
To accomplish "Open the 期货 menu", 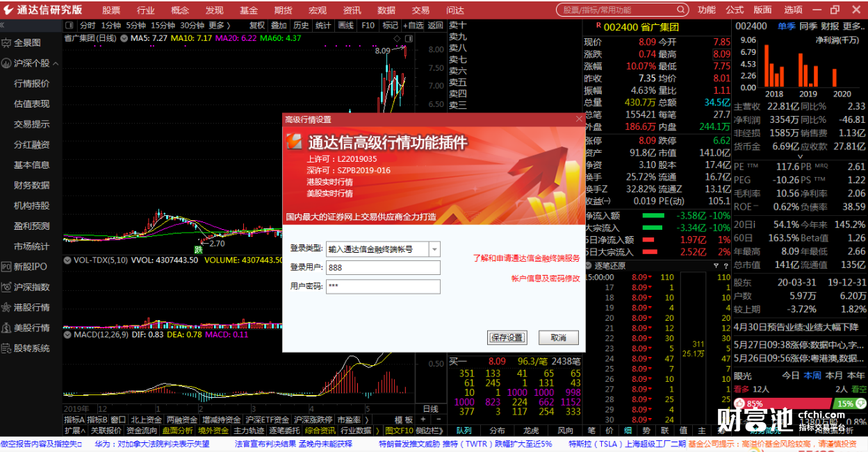I will [x=283, y=10].
